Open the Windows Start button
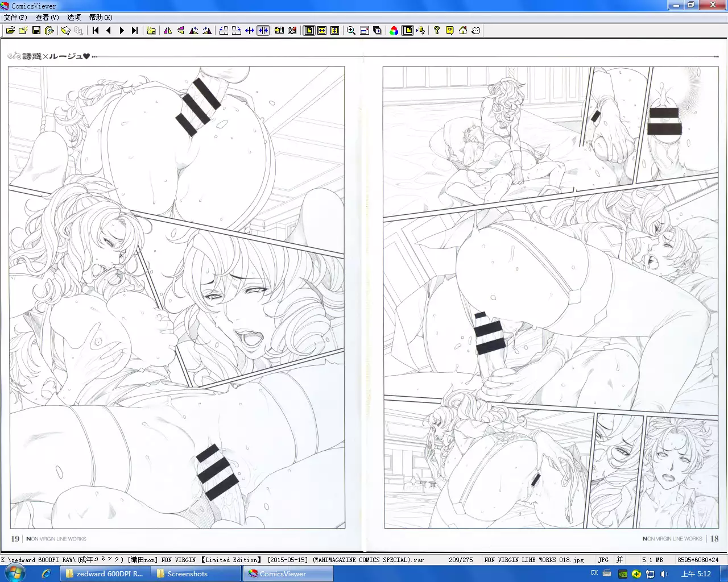 [14, 573]
